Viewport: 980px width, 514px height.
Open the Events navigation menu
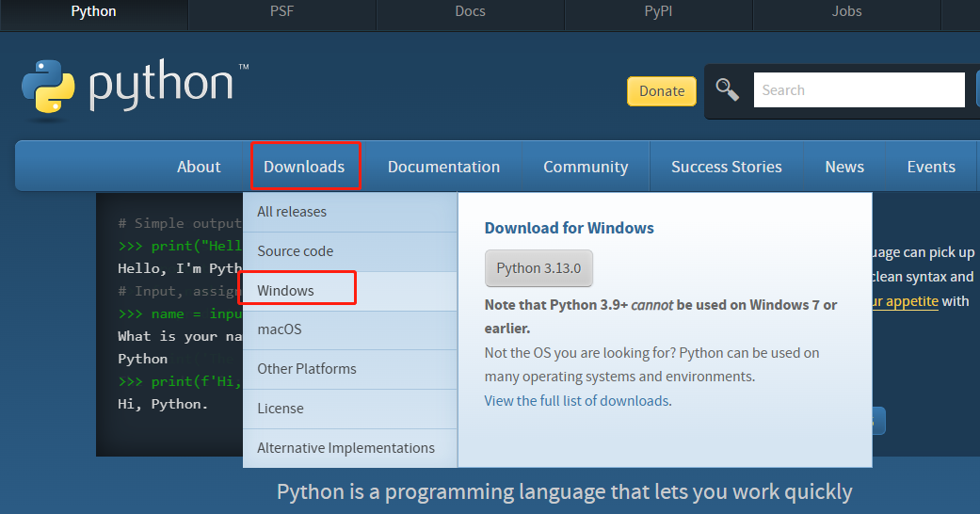tap(931, 167)
